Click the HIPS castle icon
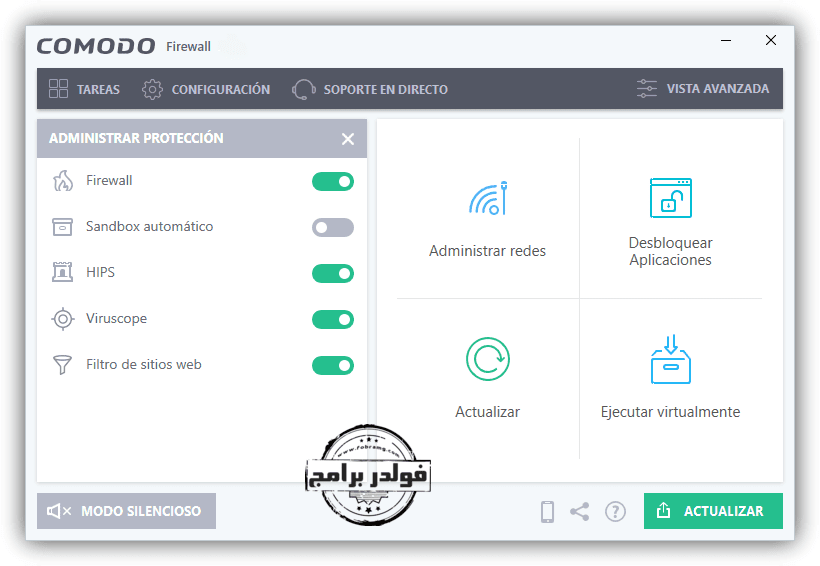820x566 pixels. point(62,272)
